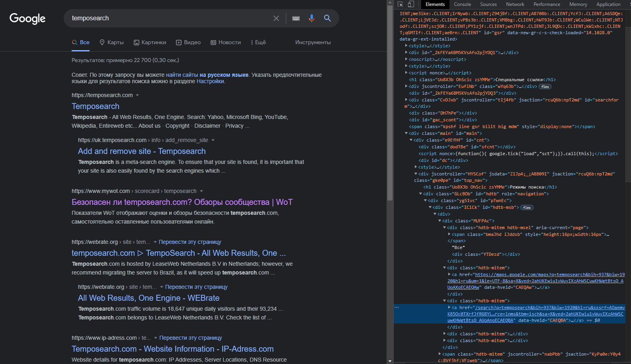
Task: Click the Инструменты button
Action: tap(313, 43)
